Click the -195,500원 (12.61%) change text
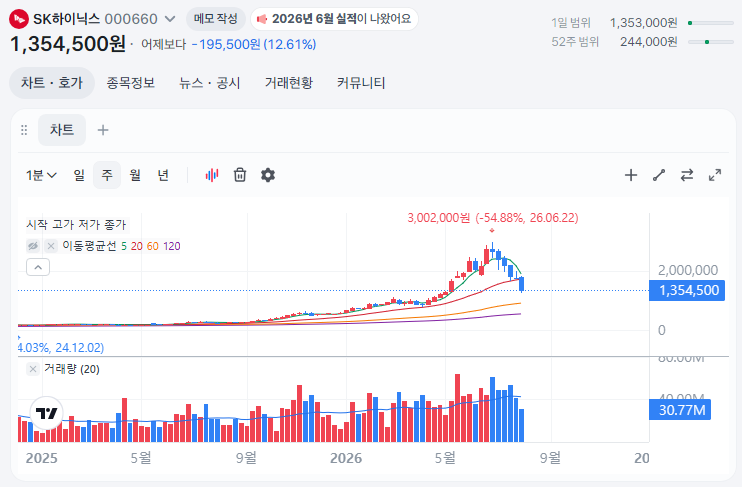 pyautogui.click(x=254, y=44)
